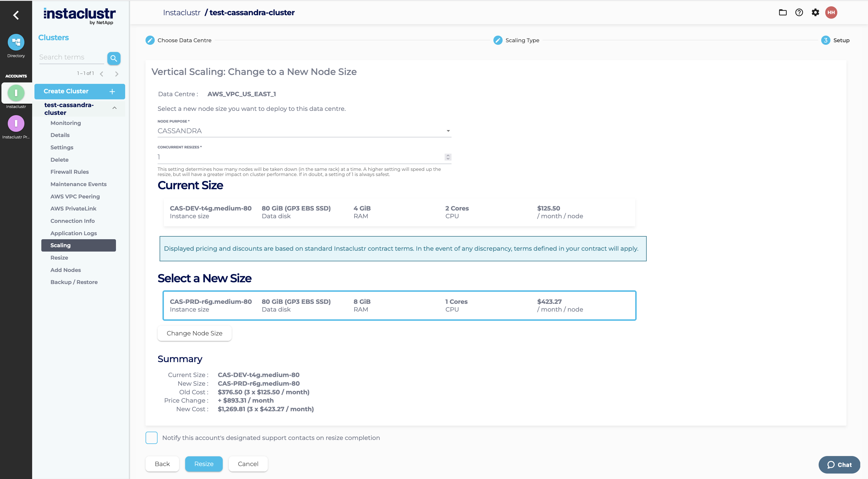Open Monitoring in the cluster menu
Screen dimensions: 868x479
pyautogui.click(x=65, y=123)
